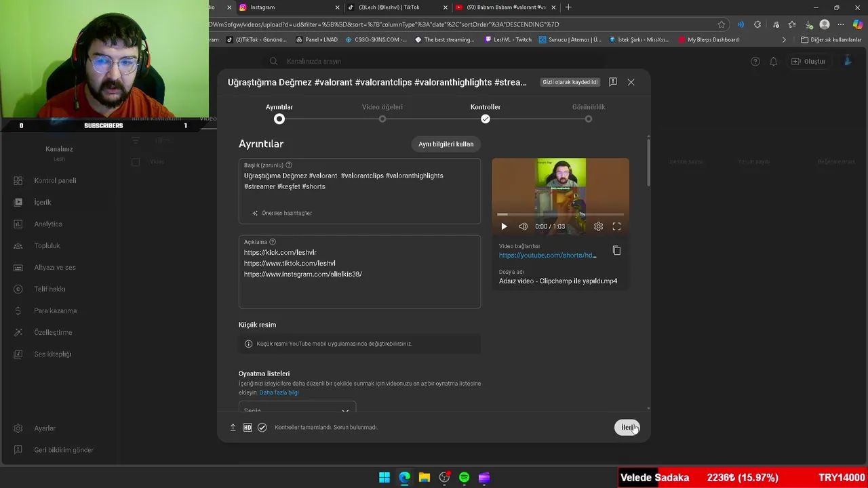Go to the Görünürlük step
The width and height of the screenshot is (868, 488).
pyautogui.click(x=589, y=113)
